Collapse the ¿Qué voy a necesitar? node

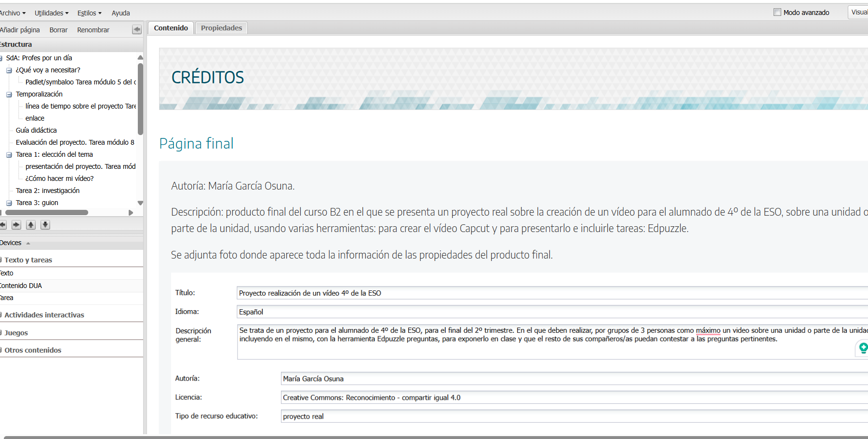click(x=9, y=70)
